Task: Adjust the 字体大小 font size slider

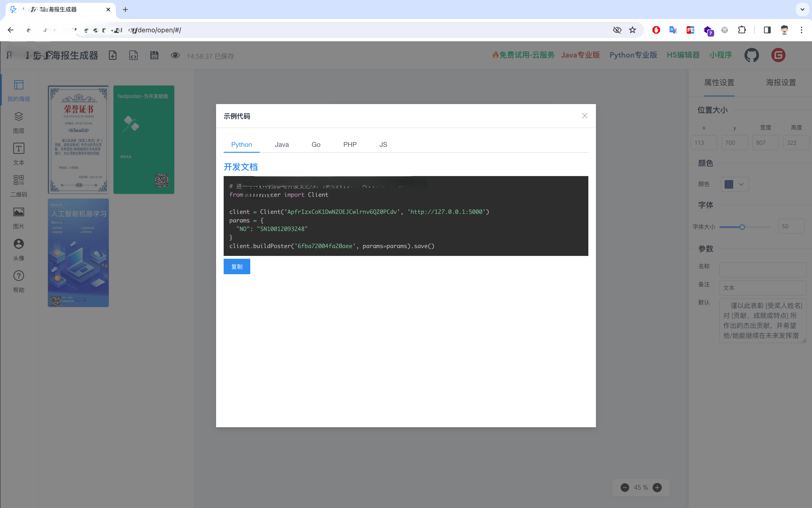Action: tap(742, 227)
